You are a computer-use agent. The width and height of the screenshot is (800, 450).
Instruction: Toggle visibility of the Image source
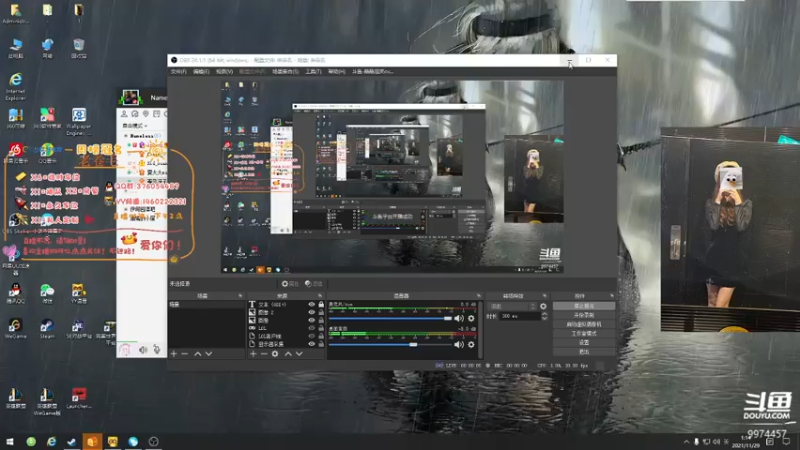tap(311, 320)
